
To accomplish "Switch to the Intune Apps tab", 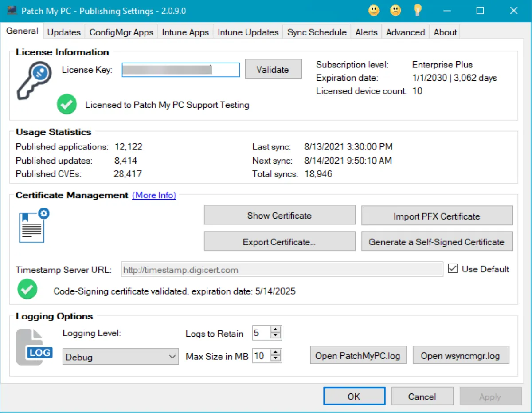I will [185, 32].
